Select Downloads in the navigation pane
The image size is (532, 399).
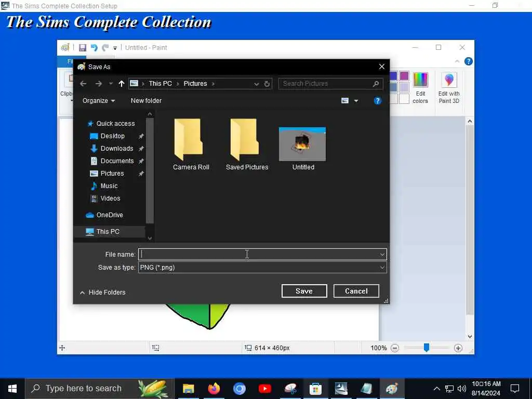[x=116, y=149]
